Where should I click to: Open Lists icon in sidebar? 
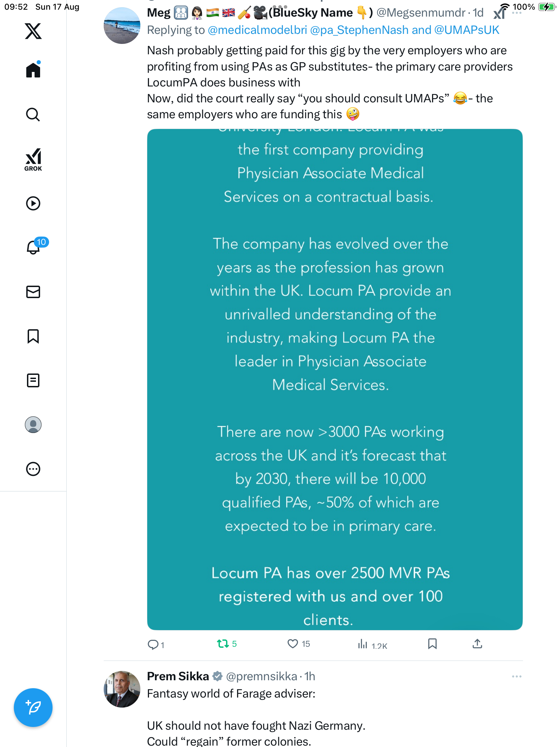point(33,380)
